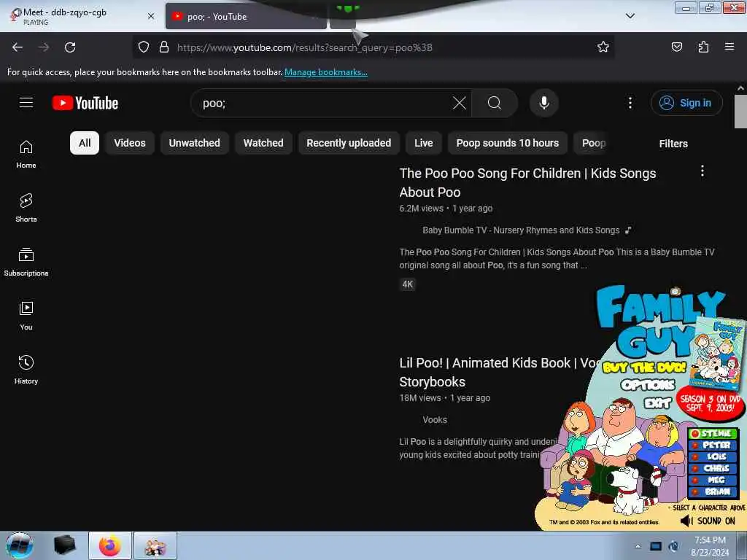
Task: Open the YouTube guide hamburger menu
Action: coord(26,102)
